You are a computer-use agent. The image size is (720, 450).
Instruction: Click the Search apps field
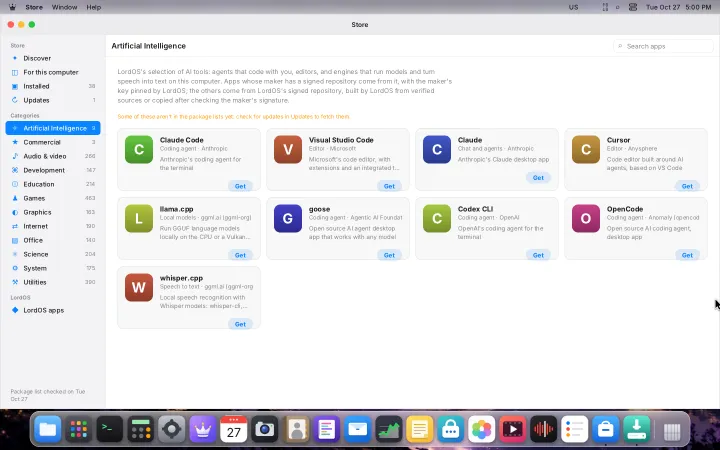pyautogui.click(x=663, y=46)
